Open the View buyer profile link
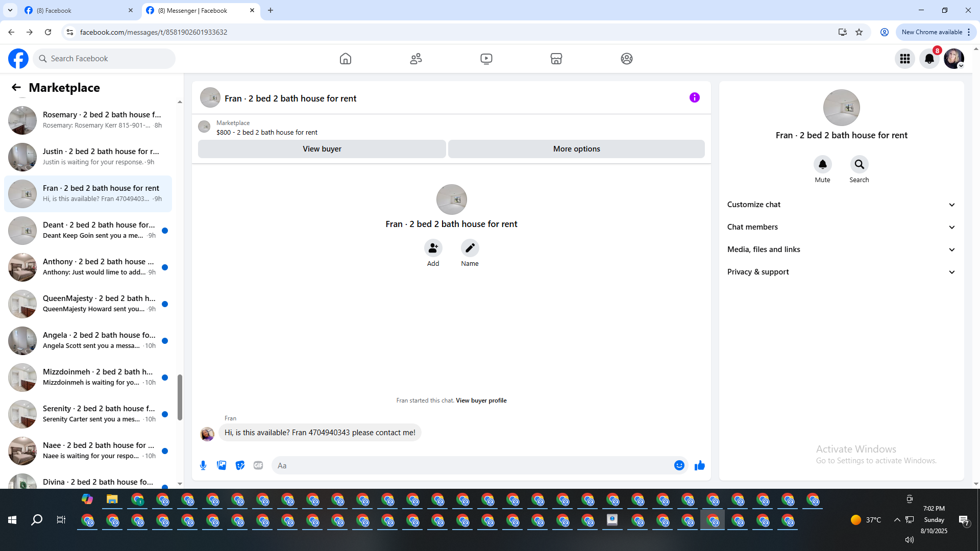The height and width of the screenshot is (551, 980). tap(481, 400)
